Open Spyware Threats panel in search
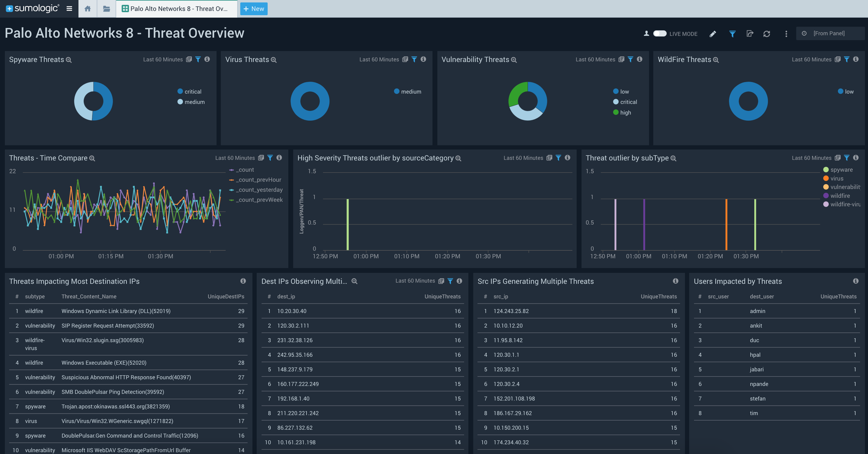The width and height of the screenshot is (868, 454). click(x=69, y=60)
